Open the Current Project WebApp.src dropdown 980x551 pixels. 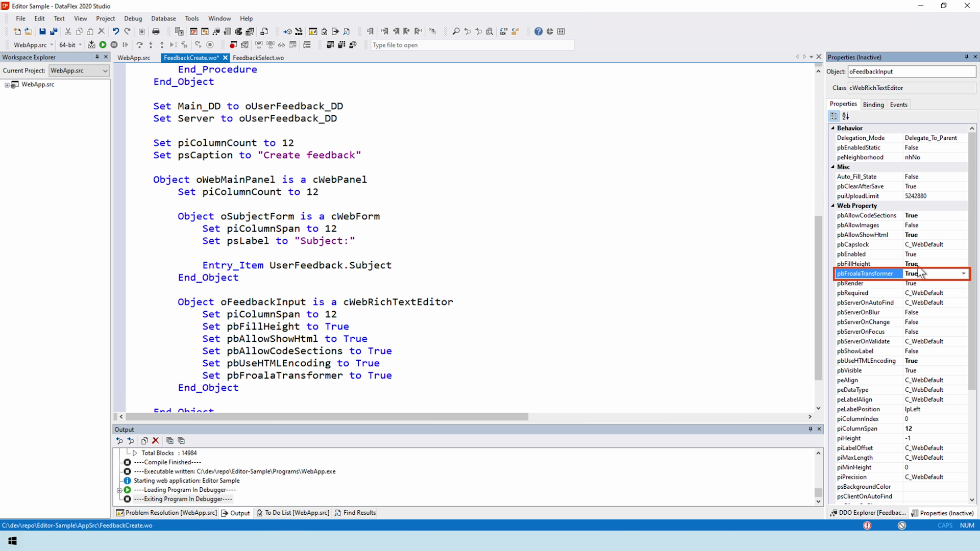click(105, 71)
